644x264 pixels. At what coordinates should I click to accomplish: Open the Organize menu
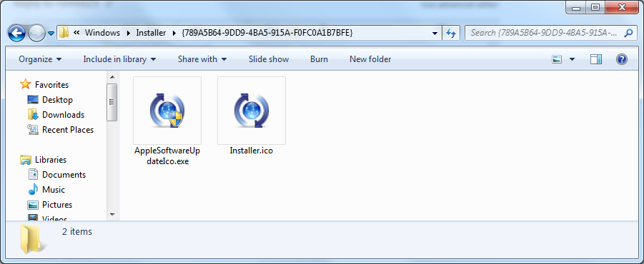tap(40, 59)
